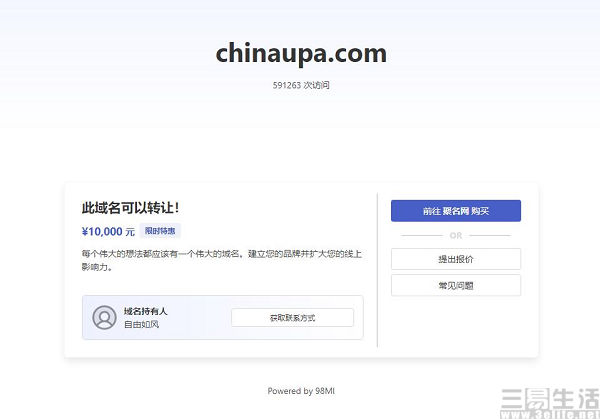Open the 提出报价 make-offer button
The width and height of the screenshot is (600, 419).
(456, 259)
